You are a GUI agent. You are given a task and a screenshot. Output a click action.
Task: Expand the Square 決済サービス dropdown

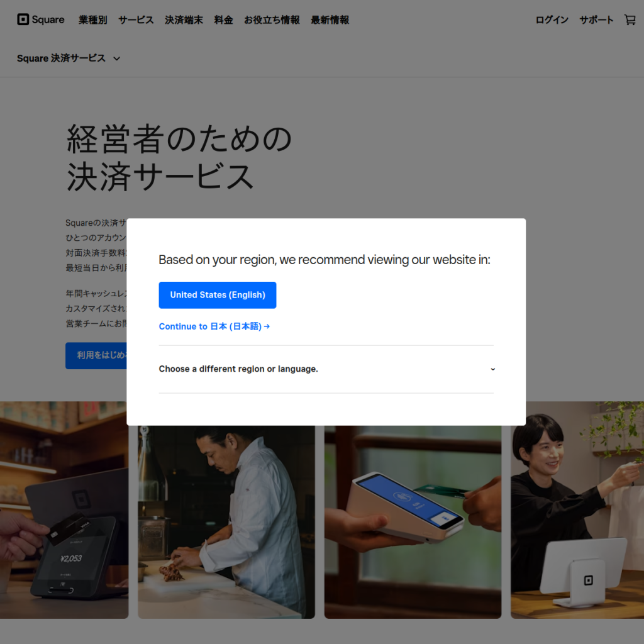[x=69, y=58]
